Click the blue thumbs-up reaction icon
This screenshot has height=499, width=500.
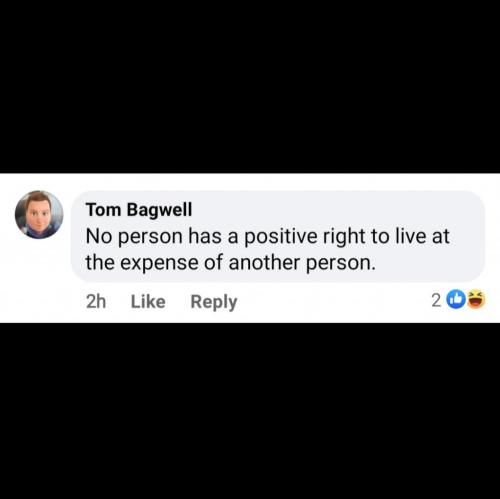[456, 299]
